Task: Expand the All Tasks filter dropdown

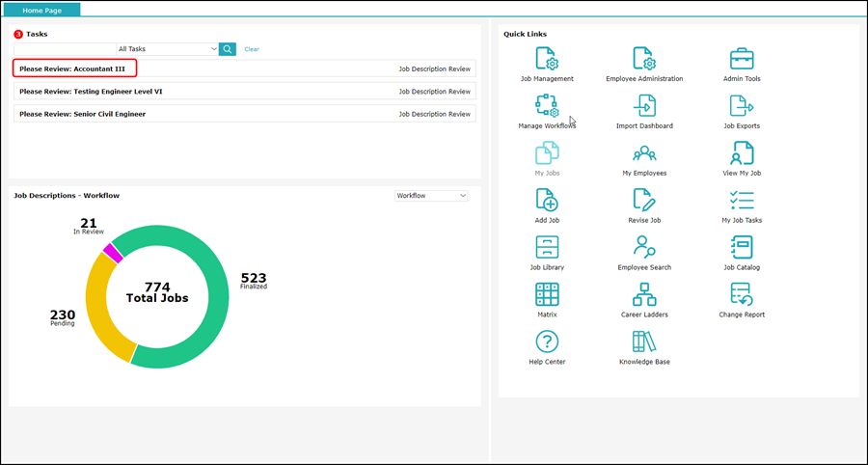Action: pyautogui.click(x=167, y=49)
